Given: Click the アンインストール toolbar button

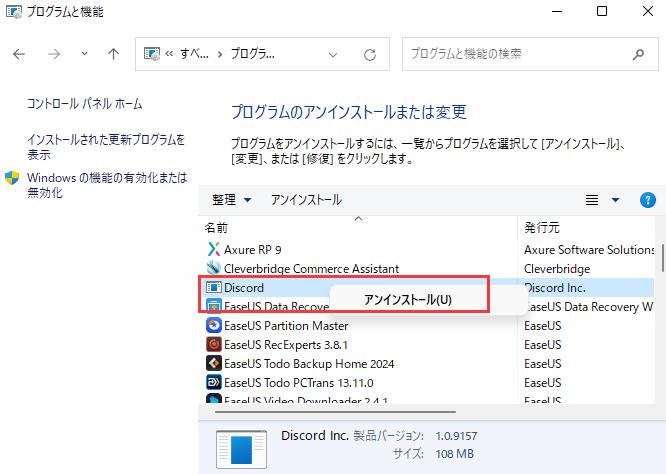Looking at the screenshot, I should pos(306,200).
